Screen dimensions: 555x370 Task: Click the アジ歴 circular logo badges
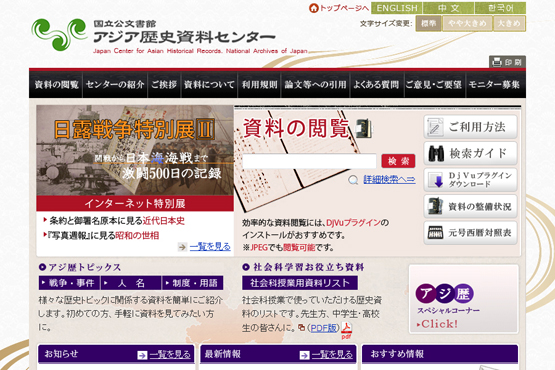click(445, 294)
